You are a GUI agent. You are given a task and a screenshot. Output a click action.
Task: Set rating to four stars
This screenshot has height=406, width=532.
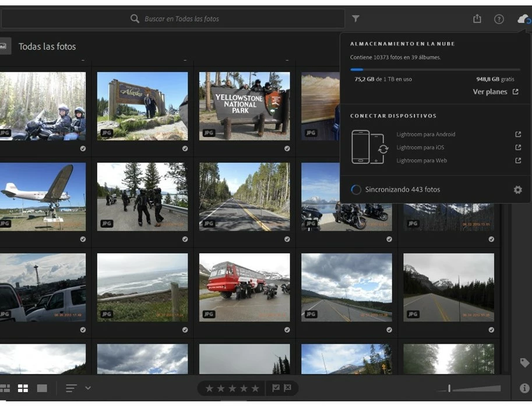coord(244,389)
